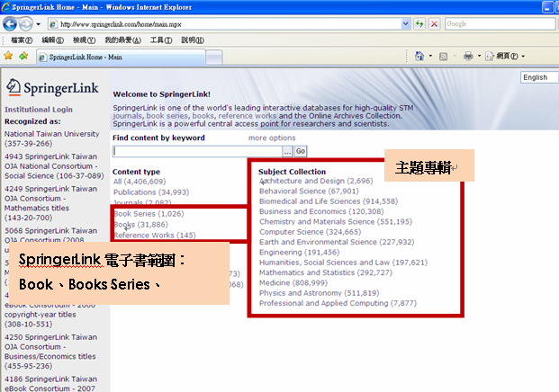This screenshot has width=559, height=392.
Task: Click the Go search button
Action: 301,151
